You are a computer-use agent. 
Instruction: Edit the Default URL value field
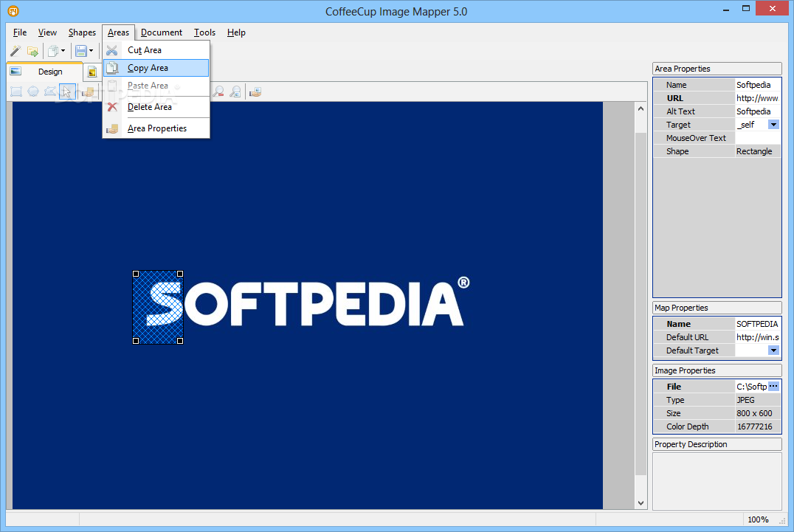pyautogui.click(x=758, y=337)
